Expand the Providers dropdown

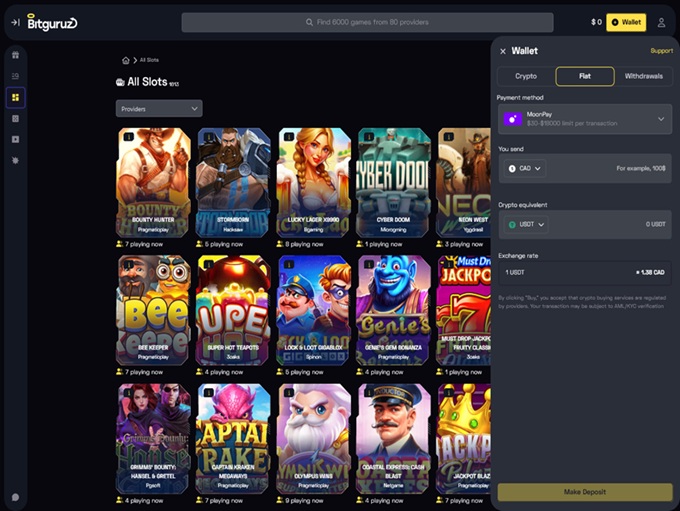click(159, 108)
